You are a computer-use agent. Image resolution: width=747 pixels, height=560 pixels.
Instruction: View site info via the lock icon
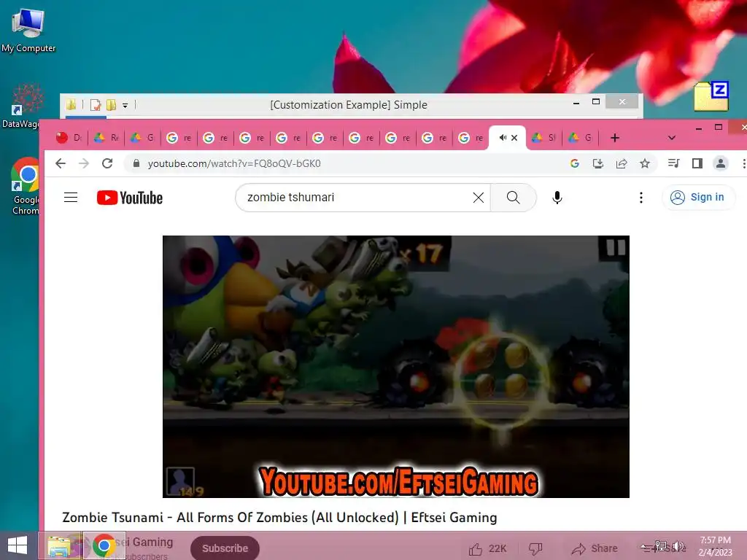point(136,164)
